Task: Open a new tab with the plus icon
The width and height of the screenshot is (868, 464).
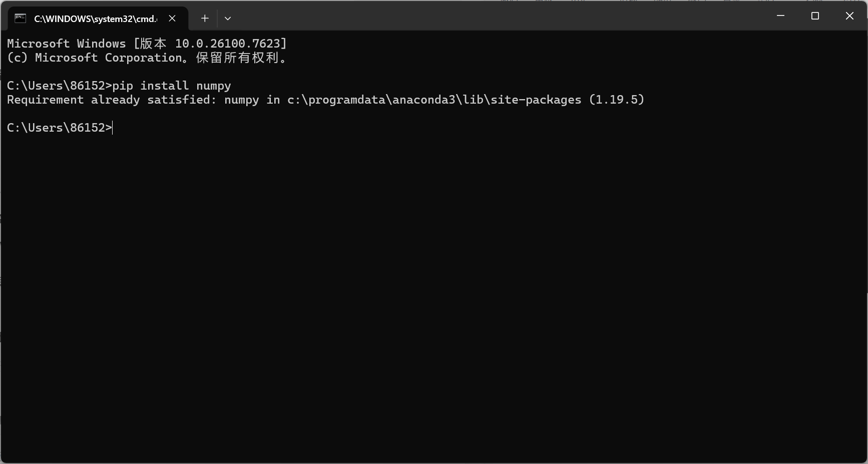Action: (x=205, y=19)
